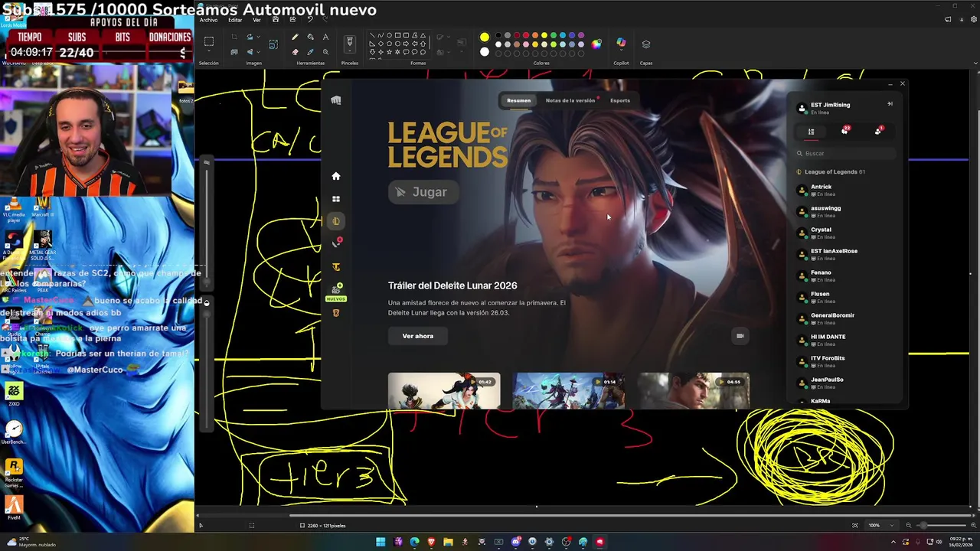This screenshot has height=551, width=980.
Task: Open Paint's Capas layers panel
Action: (646, 44)
